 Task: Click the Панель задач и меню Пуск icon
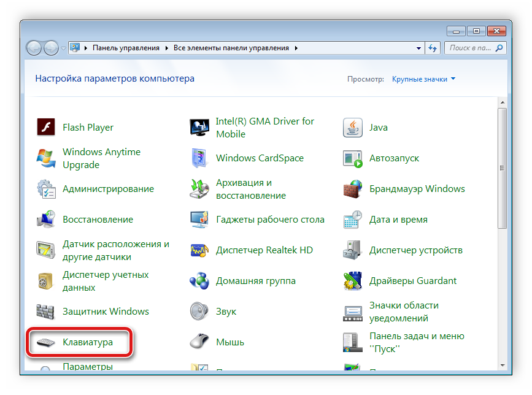point(352,342)
